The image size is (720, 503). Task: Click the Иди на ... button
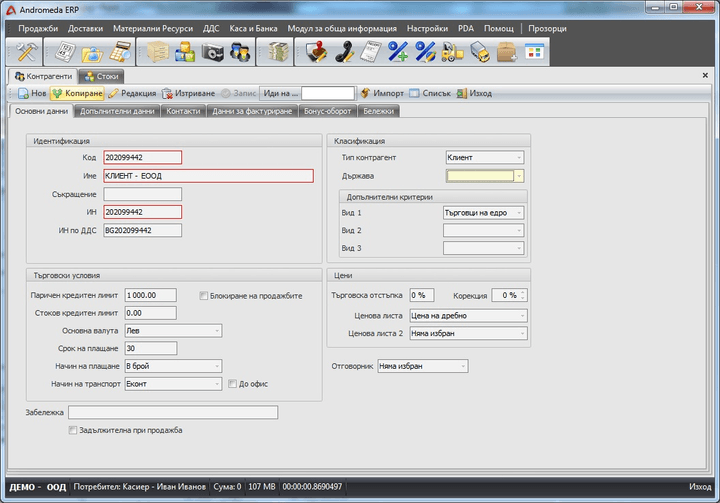pyautogui.click(x=280, y=93)
